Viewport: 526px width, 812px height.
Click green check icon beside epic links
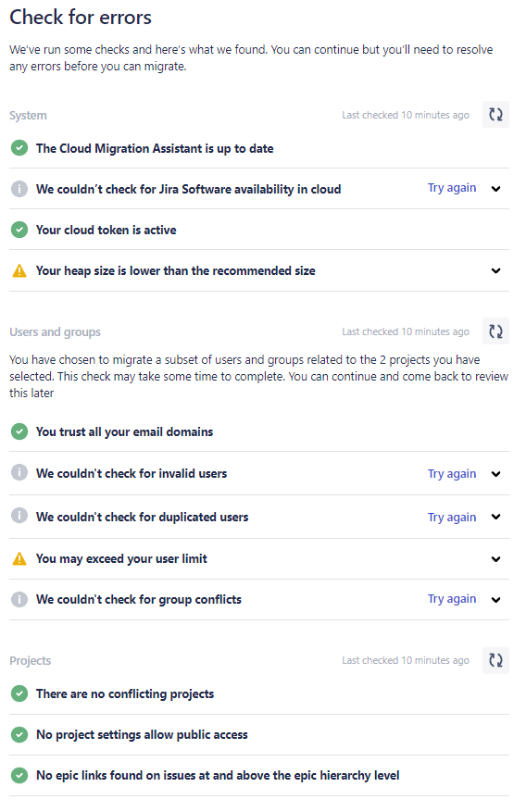19,775
